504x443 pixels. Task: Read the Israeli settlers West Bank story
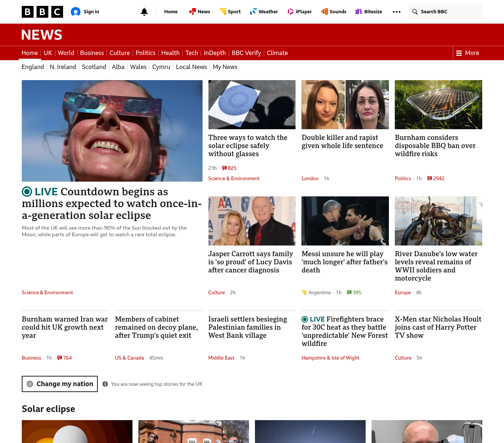[248, 327]
